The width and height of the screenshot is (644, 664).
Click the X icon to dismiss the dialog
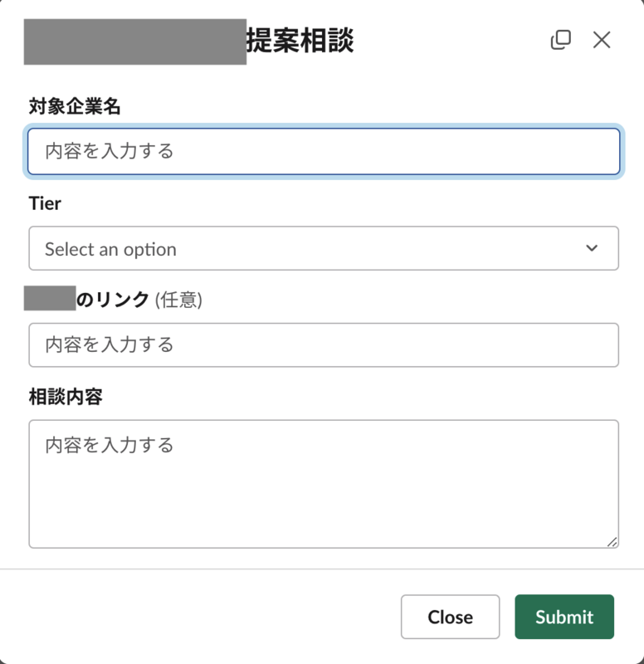[601, 40]
